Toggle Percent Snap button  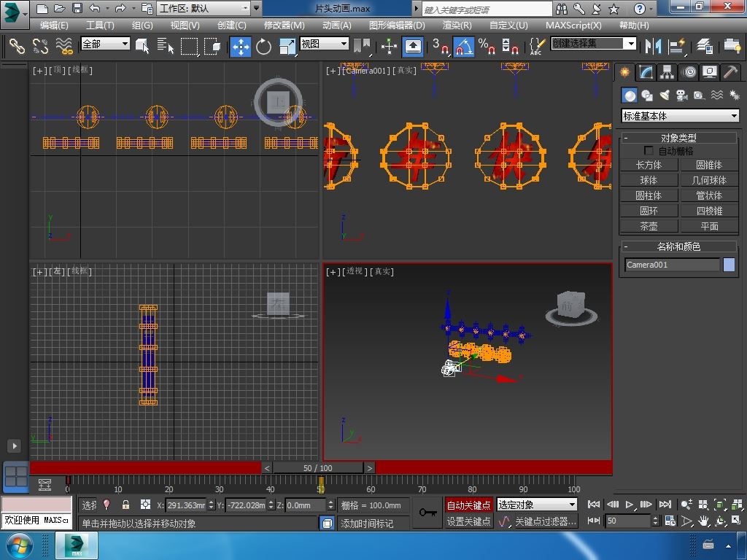point(487,46)
